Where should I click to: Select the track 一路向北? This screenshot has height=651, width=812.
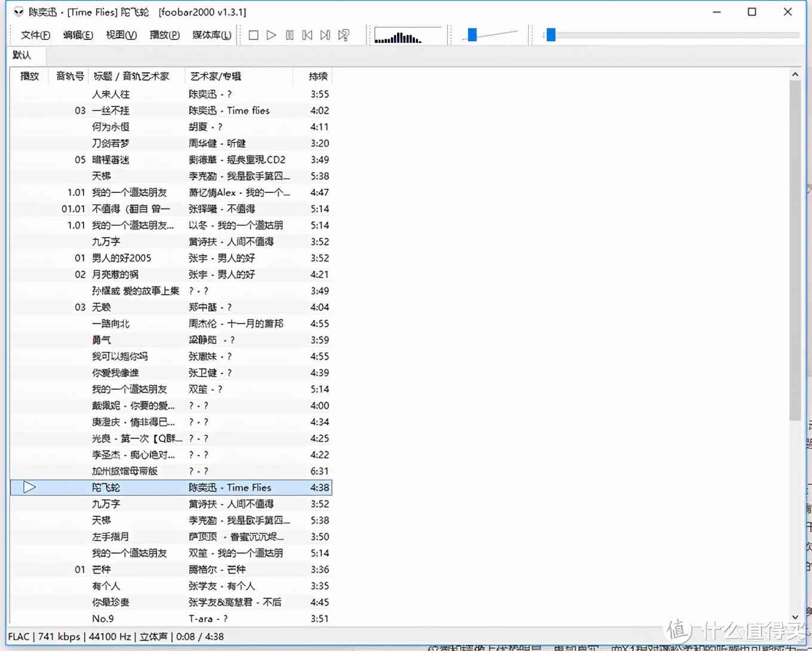pyautogui.click(x=111, y=324)
